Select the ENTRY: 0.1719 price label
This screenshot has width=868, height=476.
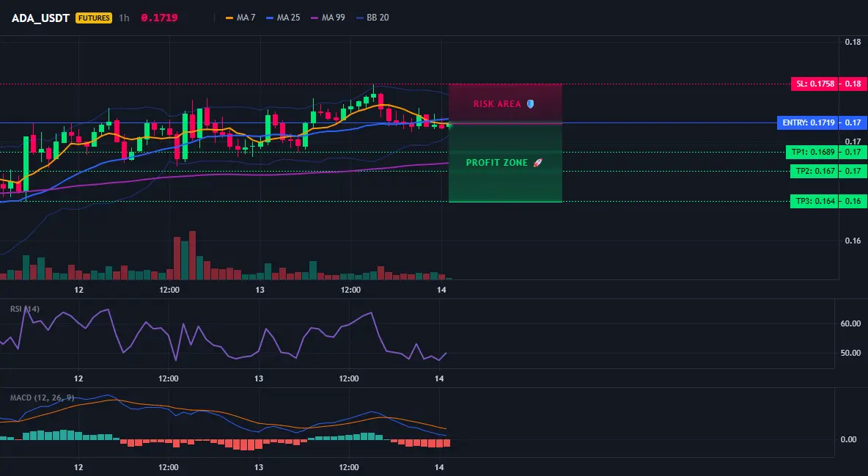click(x=808, y=122)
